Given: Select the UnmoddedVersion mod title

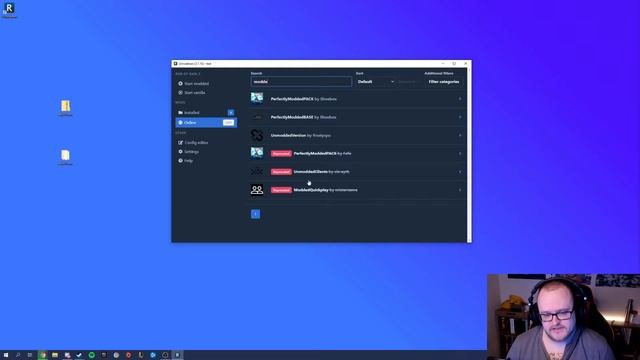Looking at the screenshot, I should tap(288, 135).
